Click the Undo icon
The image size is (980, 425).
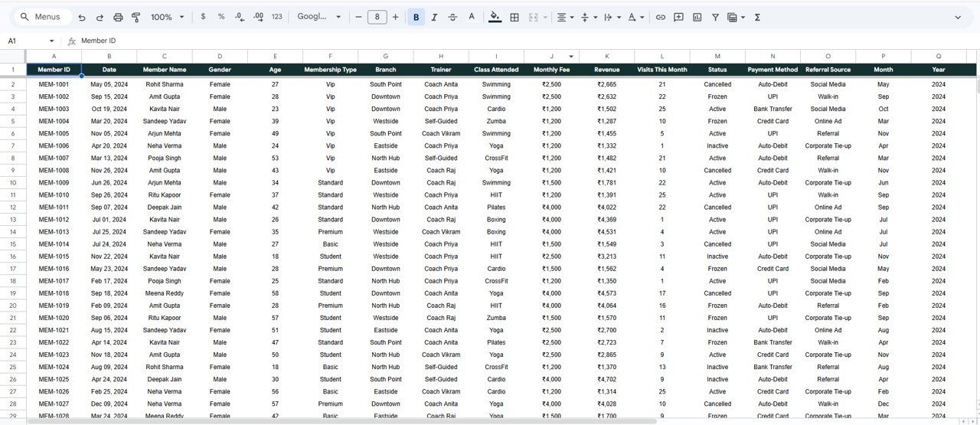[x=82, y=17]
